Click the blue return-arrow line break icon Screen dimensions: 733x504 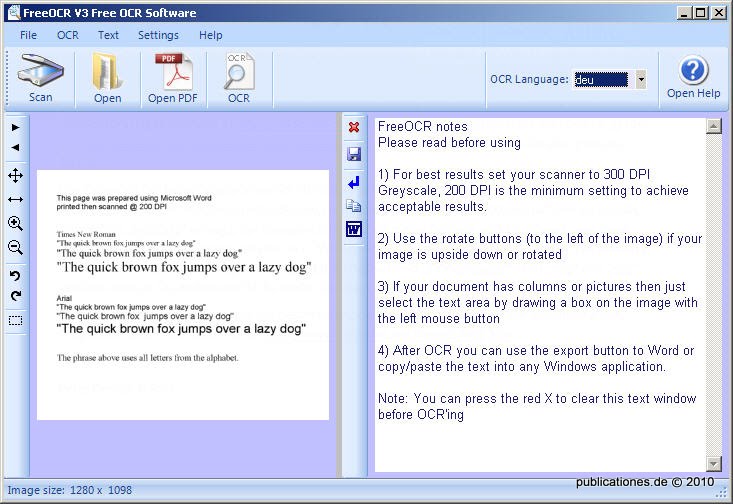[354, 182]
